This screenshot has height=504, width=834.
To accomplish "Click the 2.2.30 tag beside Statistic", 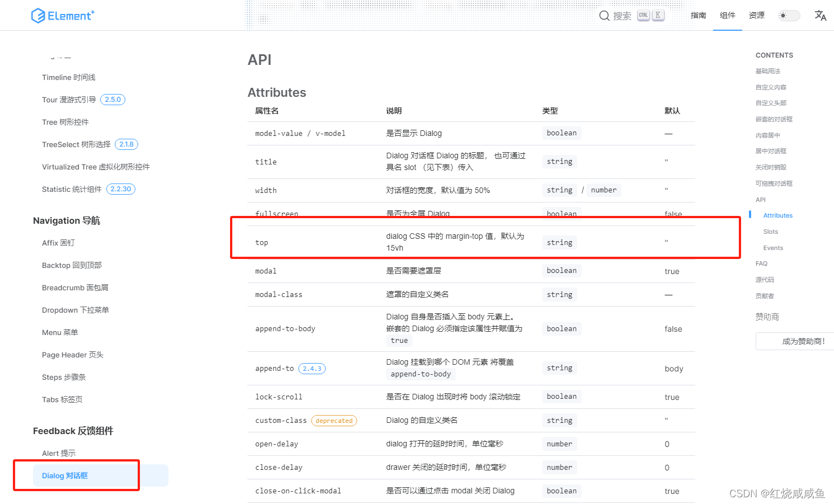I will [x=121, y=189].
